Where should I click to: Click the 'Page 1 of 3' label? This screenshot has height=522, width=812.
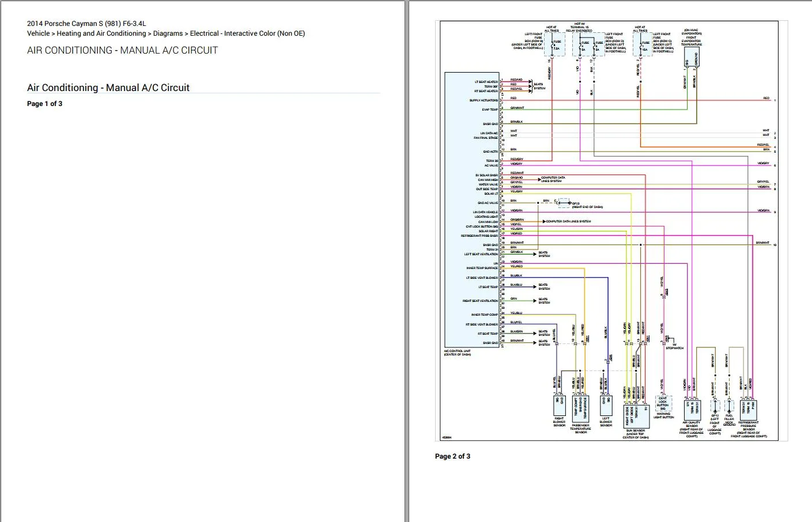(44, 104)
